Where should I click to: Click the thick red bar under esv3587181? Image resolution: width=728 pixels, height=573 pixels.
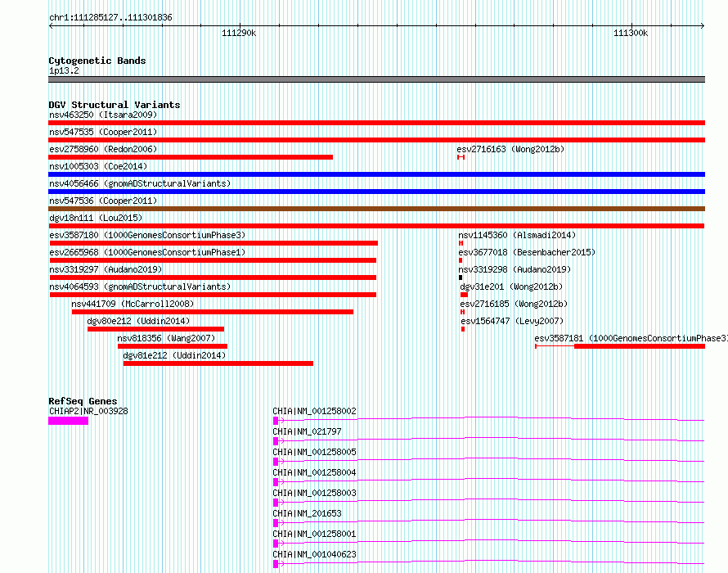click(x=640, y=346)
